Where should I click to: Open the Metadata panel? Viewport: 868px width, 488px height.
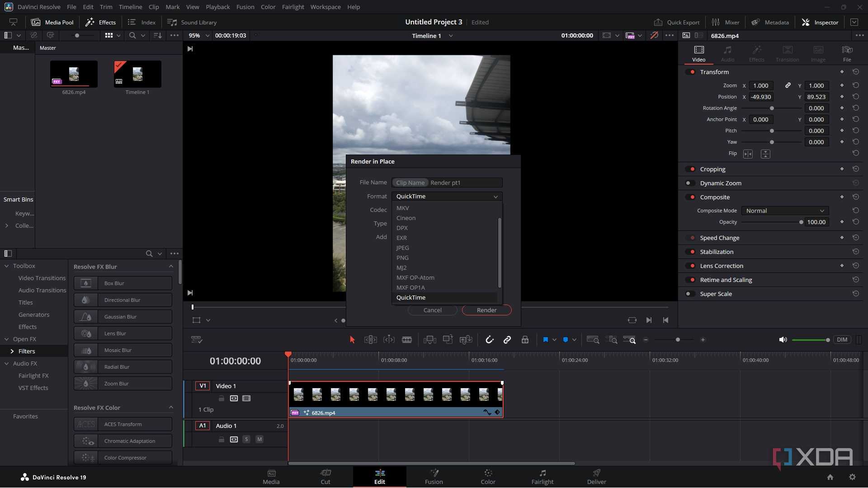[x=770, y=22]
